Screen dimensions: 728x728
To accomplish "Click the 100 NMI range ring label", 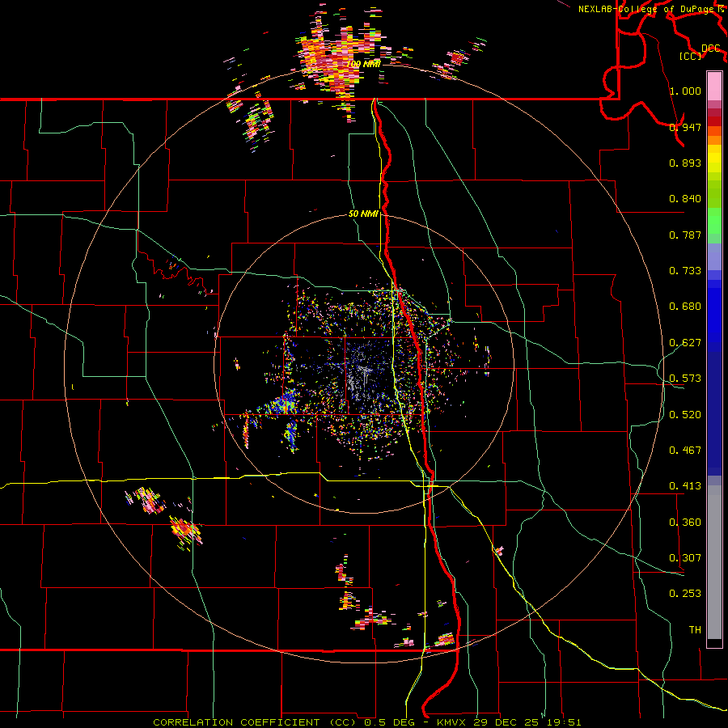I will [x=364, y=64].
